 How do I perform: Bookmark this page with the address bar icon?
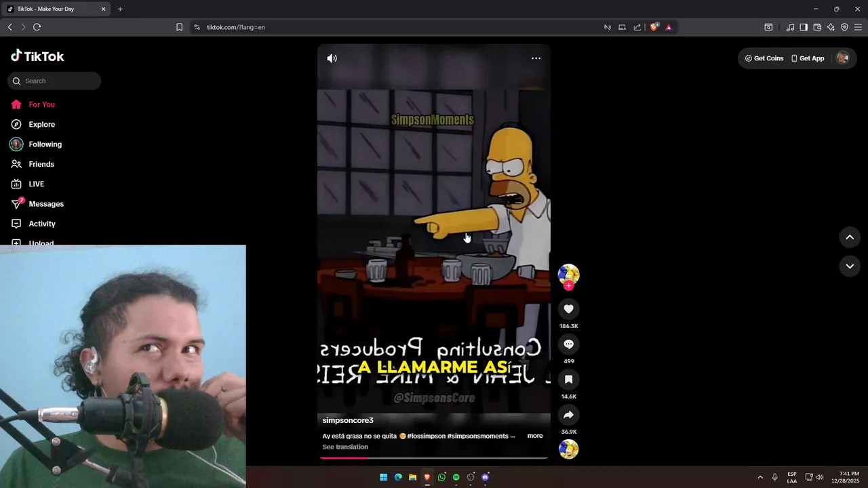coord(179,27)
